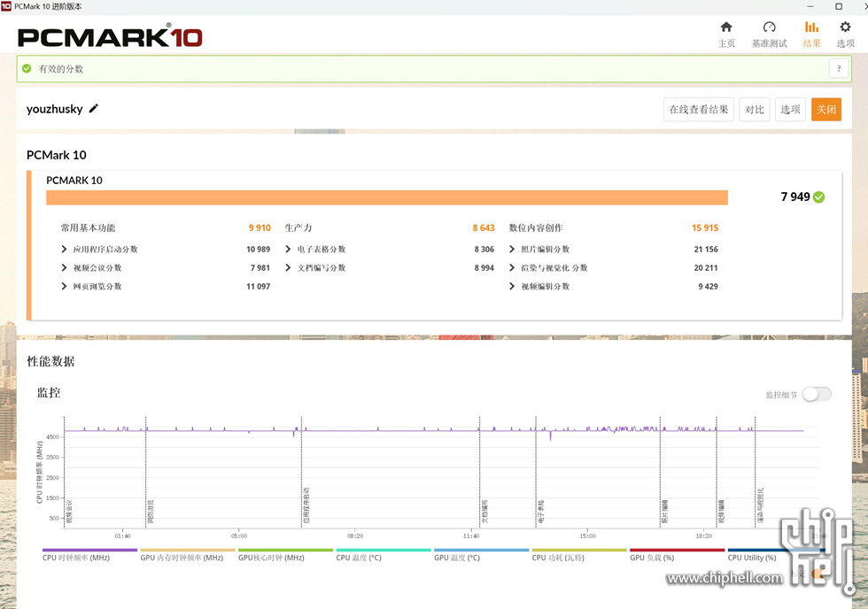This screenshot has height=609, width=868.
Task: Click the 对比 compare button
Action: point(754,110)
